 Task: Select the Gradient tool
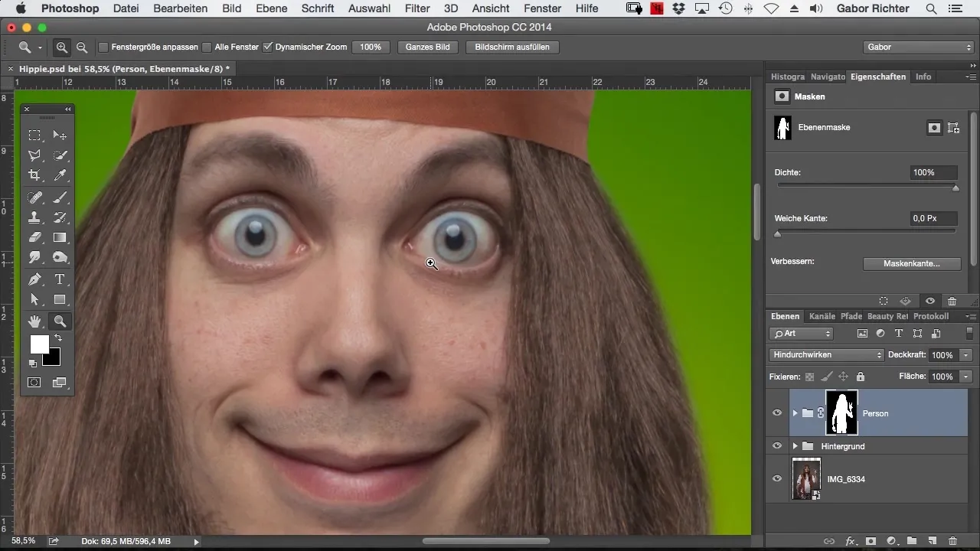tap(60, 237)
